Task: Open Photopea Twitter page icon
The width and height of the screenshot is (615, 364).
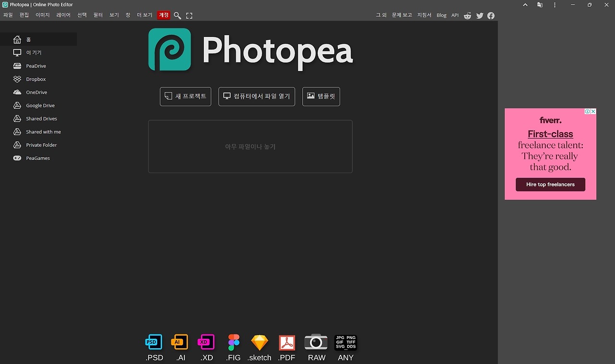Action: pos(480,15)
